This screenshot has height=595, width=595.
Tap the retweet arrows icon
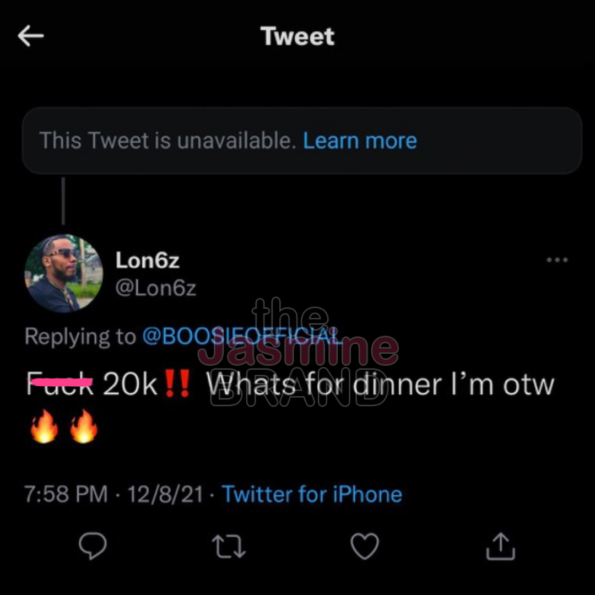[228, 546]
